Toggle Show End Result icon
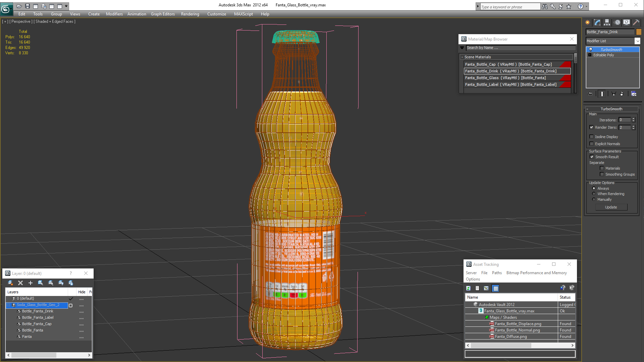 tap(602, 94)
